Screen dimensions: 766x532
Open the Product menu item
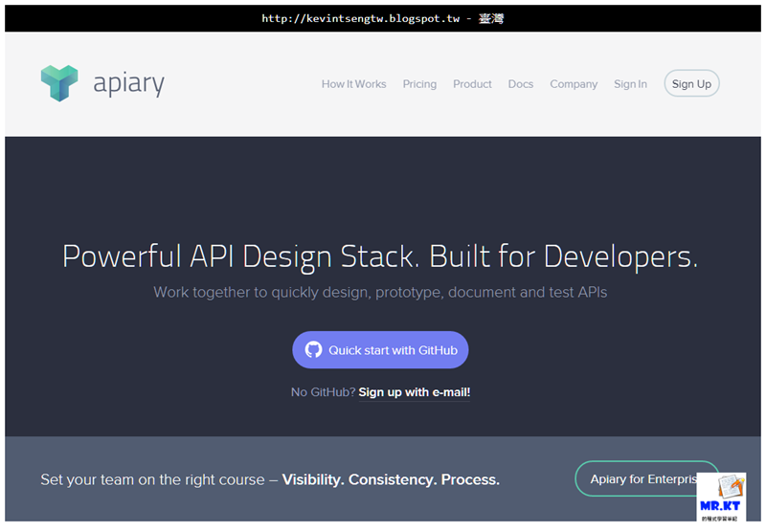(472, 84)
